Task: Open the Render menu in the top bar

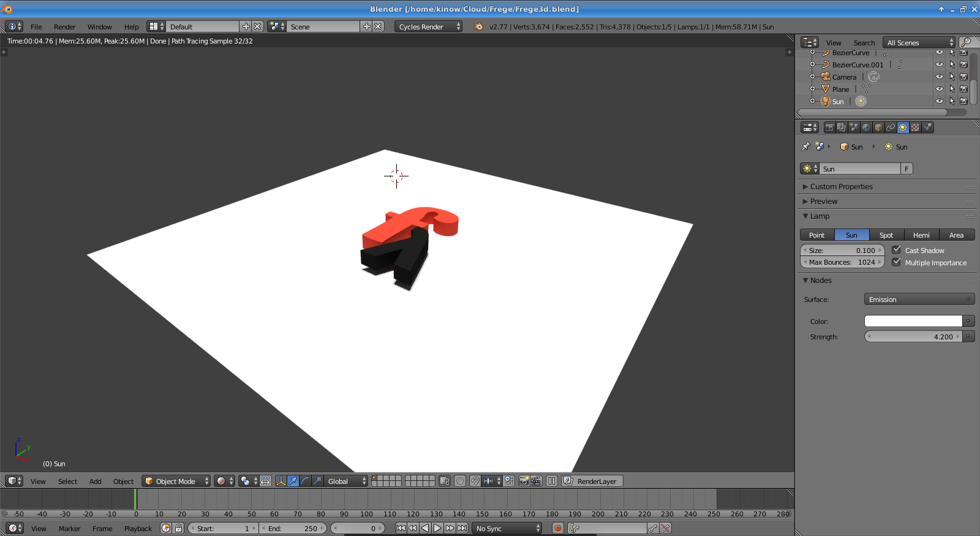Action: pos(64,26)
